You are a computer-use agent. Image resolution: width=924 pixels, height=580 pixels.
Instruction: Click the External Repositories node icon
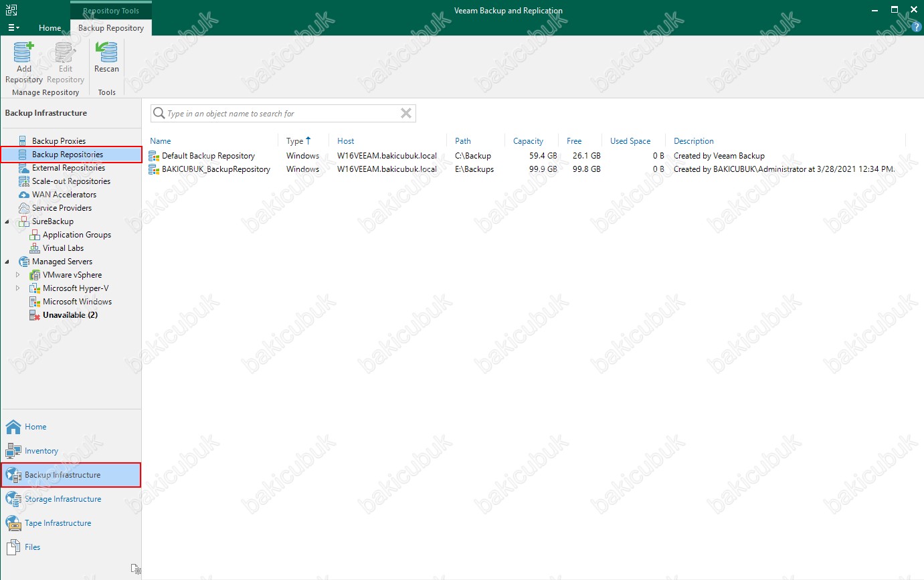coord(24,168)
